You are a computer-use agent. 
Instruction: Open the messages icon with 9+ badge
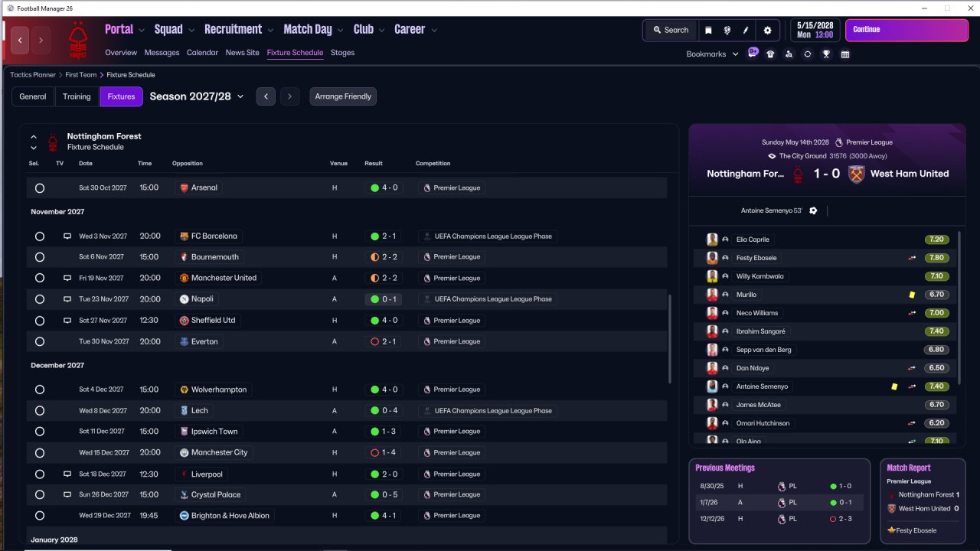pyautogui.click(x=753, y=54)
